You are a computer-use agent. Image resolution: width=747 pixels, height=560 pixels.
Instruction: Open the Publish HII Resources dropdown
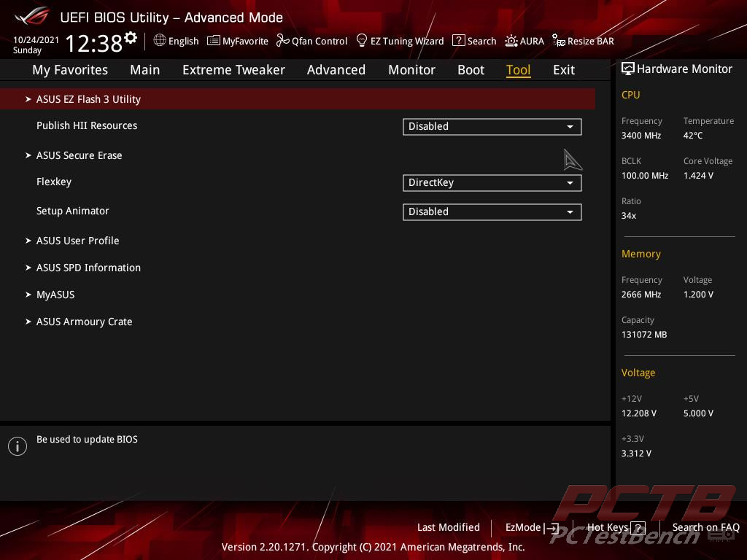pos(492,127)
